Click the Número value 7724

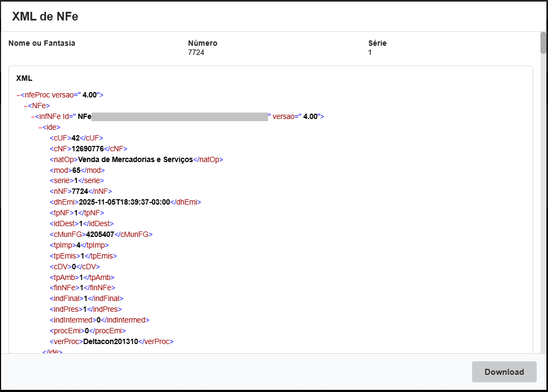pyautogui.click(x=196, y=53)
